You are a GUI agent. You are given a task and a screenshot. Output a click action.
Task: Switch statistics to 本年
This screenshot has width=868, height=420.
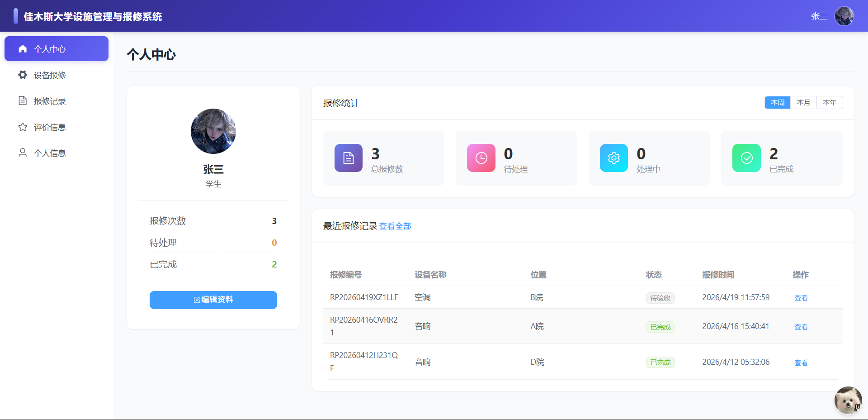pyautogui.click(x=830, y=102)
